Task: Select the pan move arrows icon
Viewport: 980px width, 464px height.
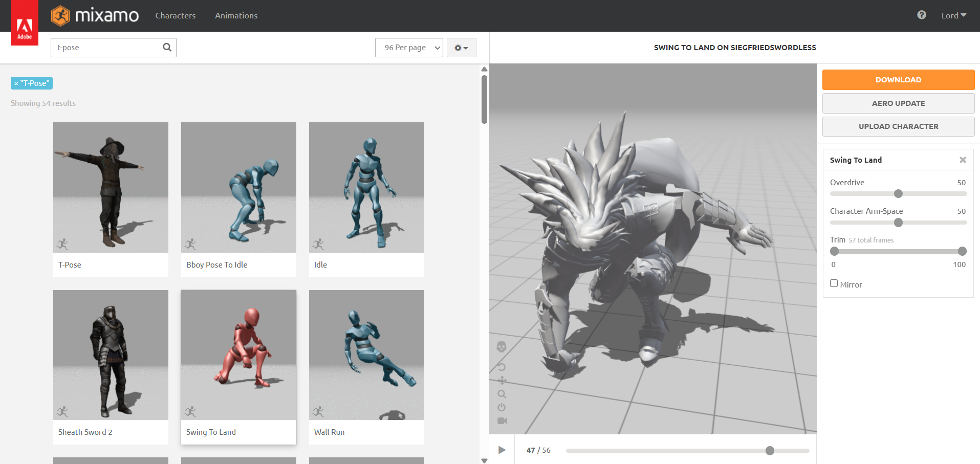Action: click(502, 381)
